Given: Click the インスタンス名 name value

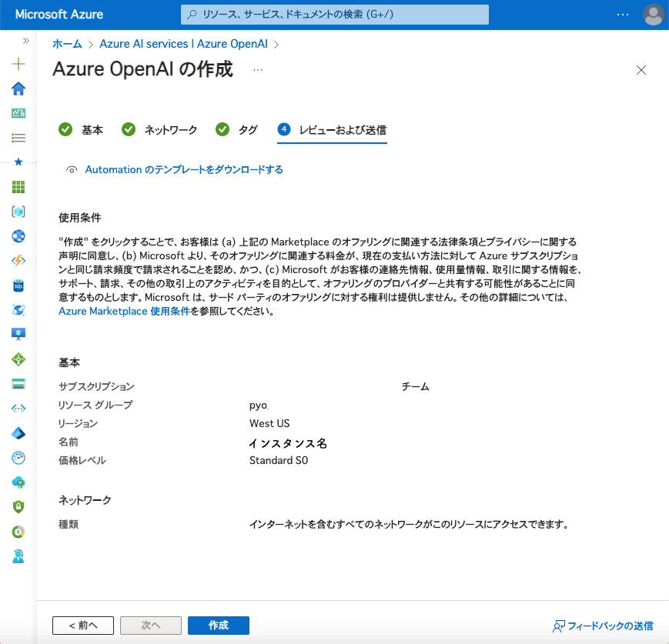Looking at the screenshot, I should click(x=288, y=443).
